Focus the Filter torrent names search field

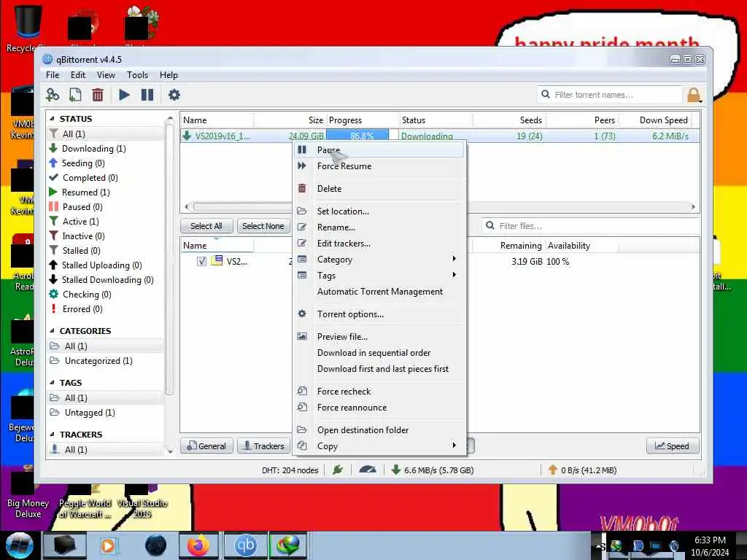tap(611, 95)
